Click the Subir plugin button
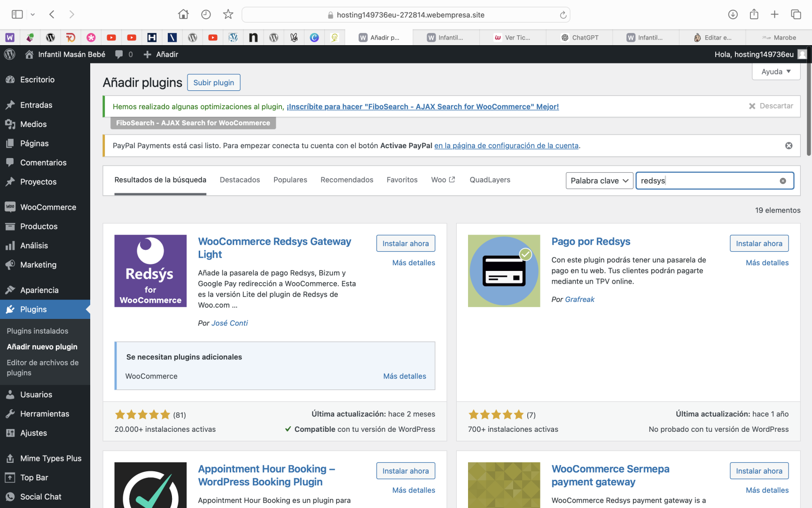 point(214,83)
